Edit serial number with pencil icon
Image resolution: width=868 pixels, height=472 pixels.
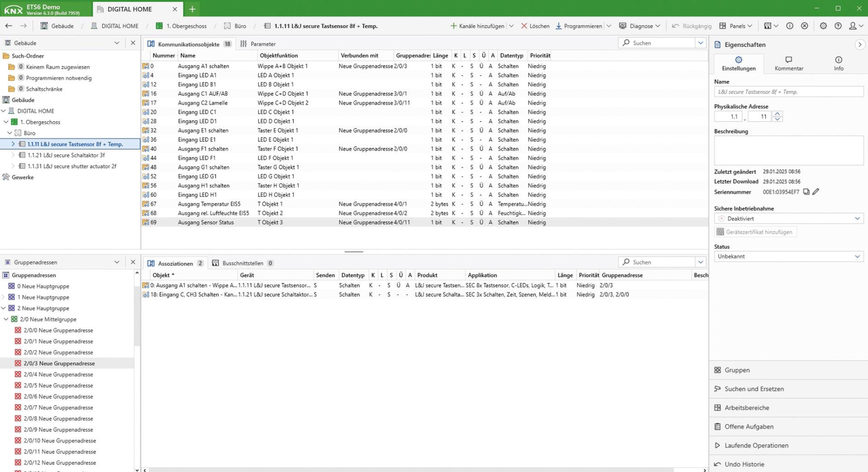pyautogui.click(x=816, y=192)
